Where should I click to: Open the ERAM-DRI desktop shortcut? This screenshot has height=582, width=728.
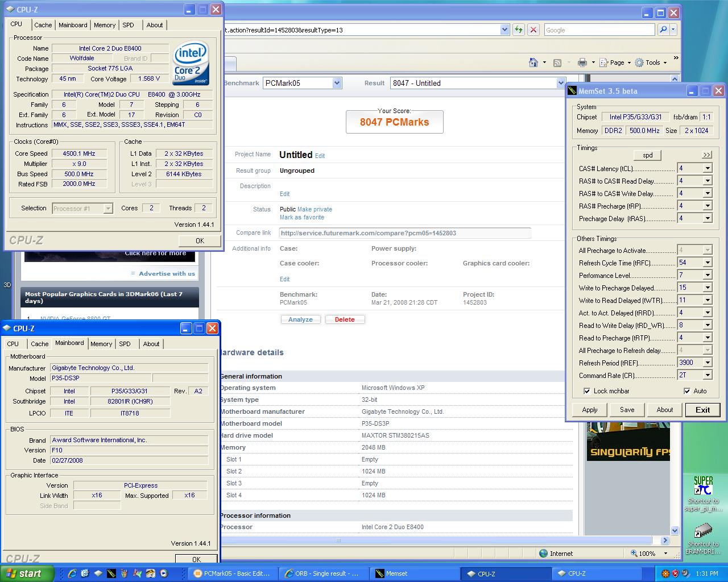tap(703, 539)
